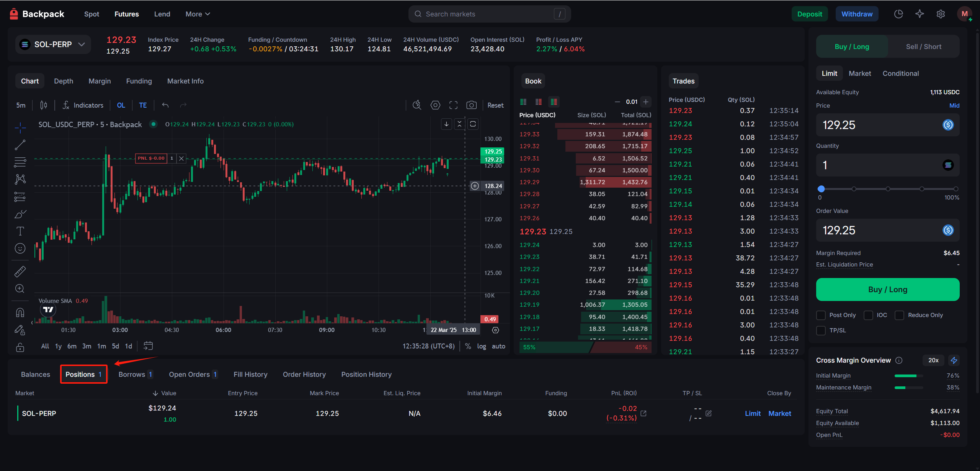Collapse chart pane with down arrow button
980x471 pixels.
pos(446,124)
